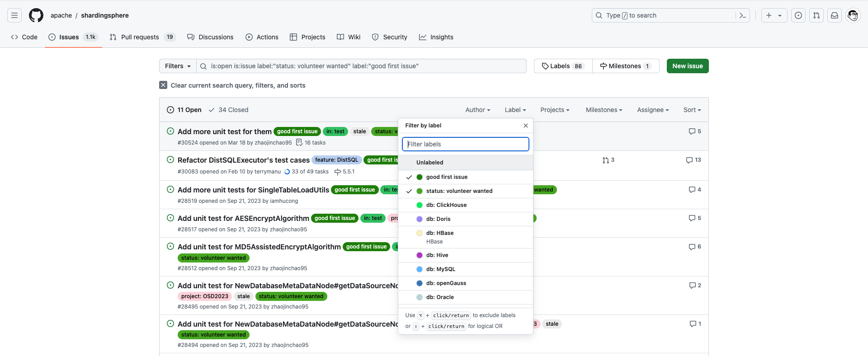This screenshot has width=868, height=356.
Task: Focus the Filter labels input
Action: [x=466, y=144]
